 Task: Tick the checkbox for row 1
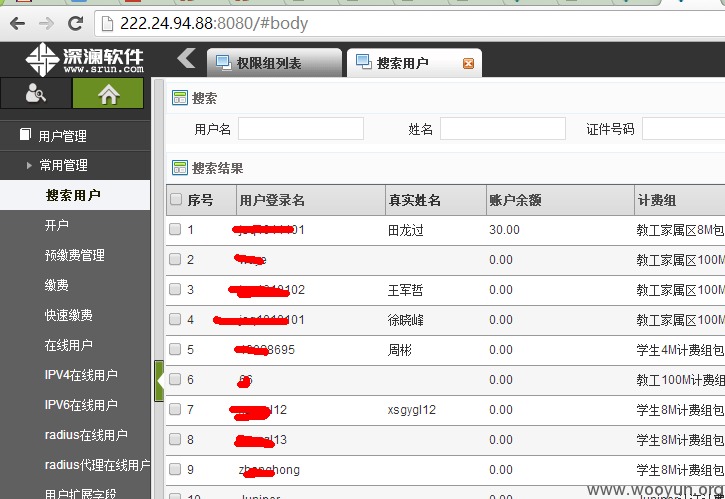[176, 230]
